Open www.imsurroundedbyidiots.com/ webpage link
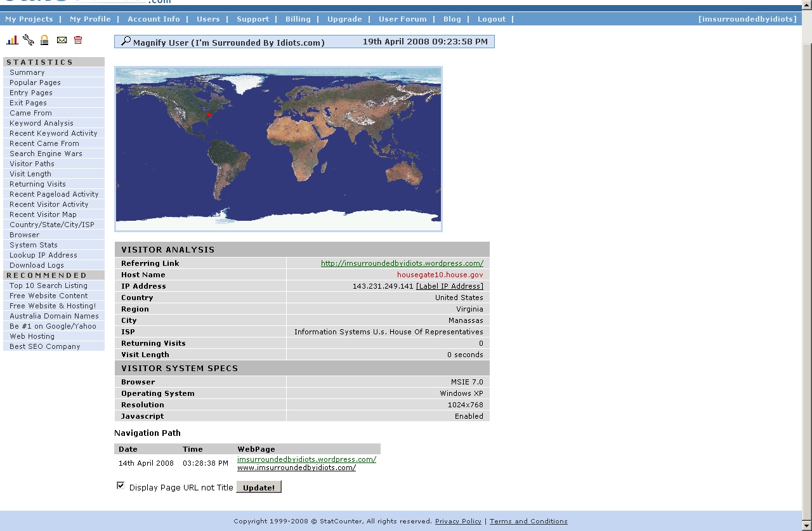 click(296, 468)
